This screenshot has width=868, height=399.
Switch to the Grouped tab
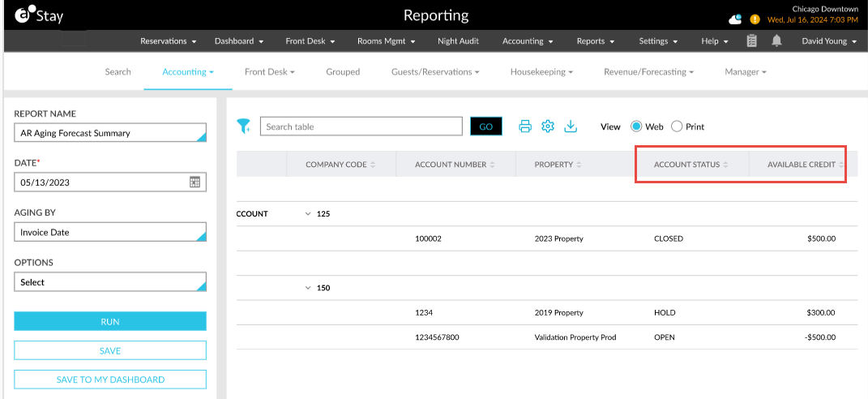(x=343, y=71)
